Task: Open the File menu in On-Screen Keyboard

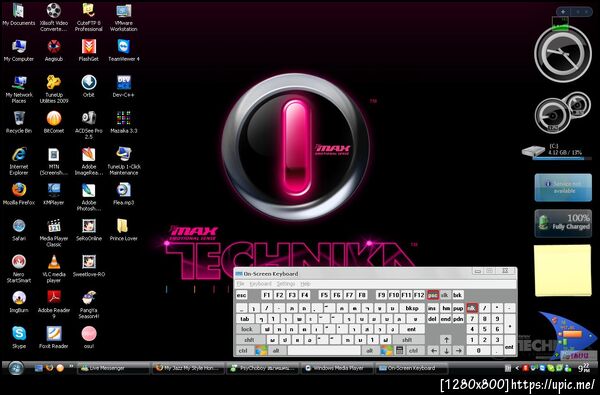Action: click(x=240, y=284)
